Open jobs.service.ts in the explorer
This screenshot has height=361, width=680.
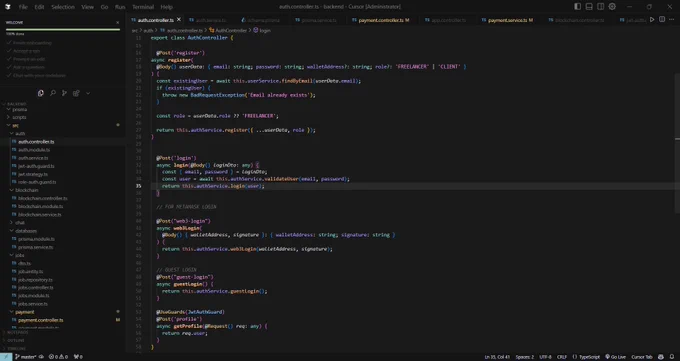coord(33,304)
